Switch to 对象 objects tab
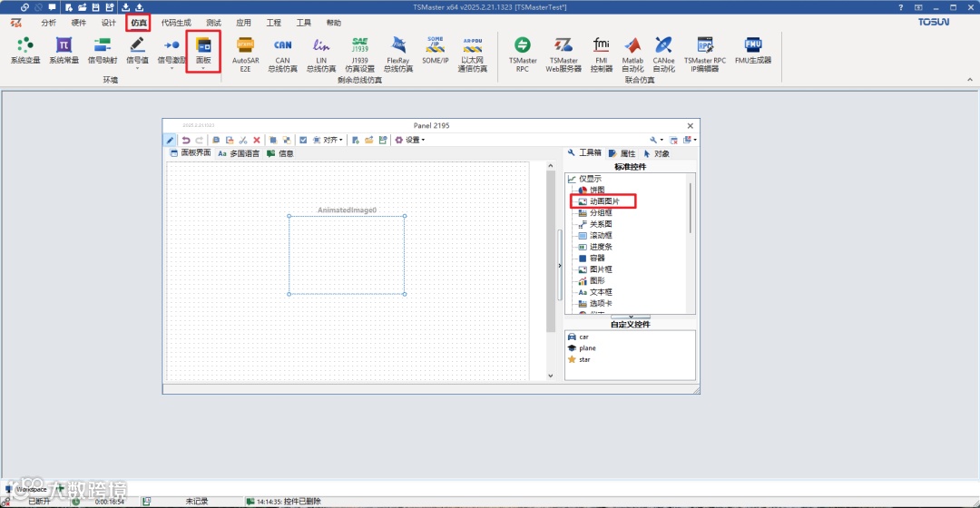The image size is (980, 508). pos(656,153)
